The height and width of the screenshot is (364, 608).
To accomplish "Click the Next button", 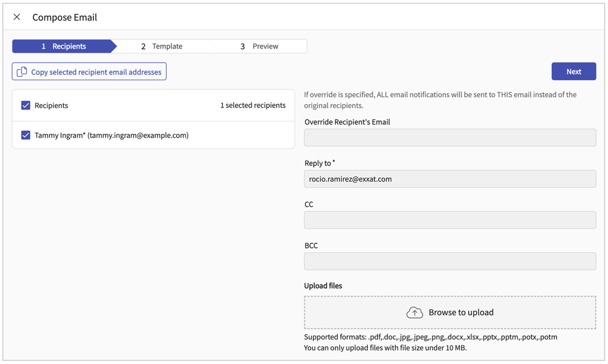I will [x=574, y=71].
